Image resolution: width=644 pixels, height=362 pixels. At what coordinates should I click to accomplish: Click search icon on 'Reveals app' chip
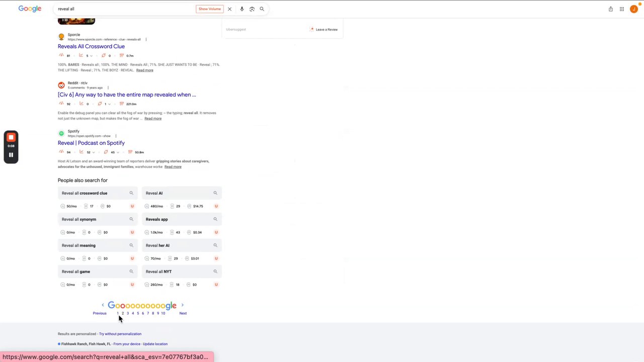point(215,219)
